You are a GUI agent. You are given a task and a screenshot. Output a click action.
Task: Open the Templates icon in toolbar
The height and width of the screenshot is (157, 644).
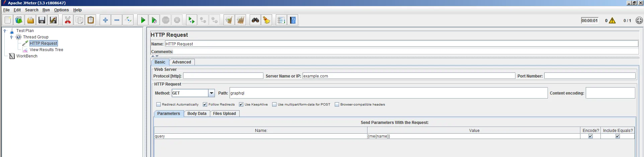click(x=19, y=20)
